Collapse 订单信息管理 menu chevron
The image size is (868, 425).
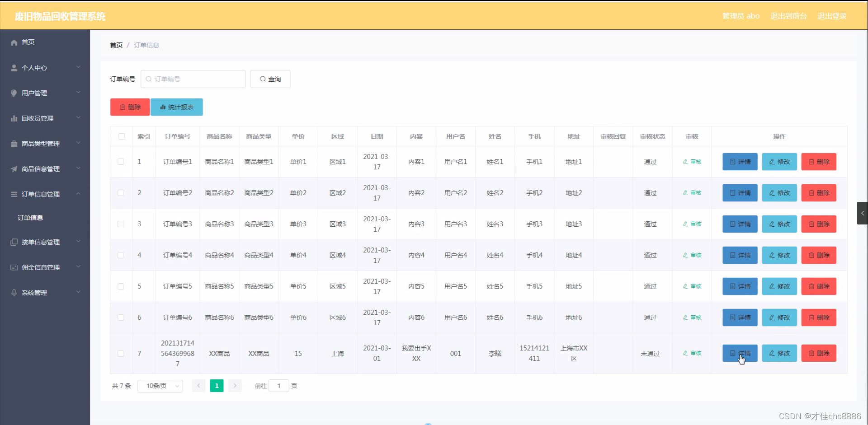click(78, 194)
